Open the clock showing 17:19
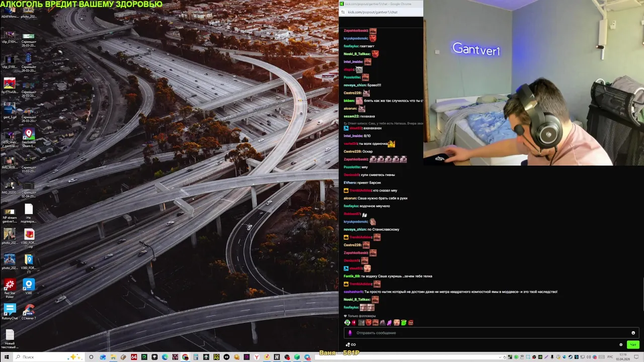 pos(623,357)
